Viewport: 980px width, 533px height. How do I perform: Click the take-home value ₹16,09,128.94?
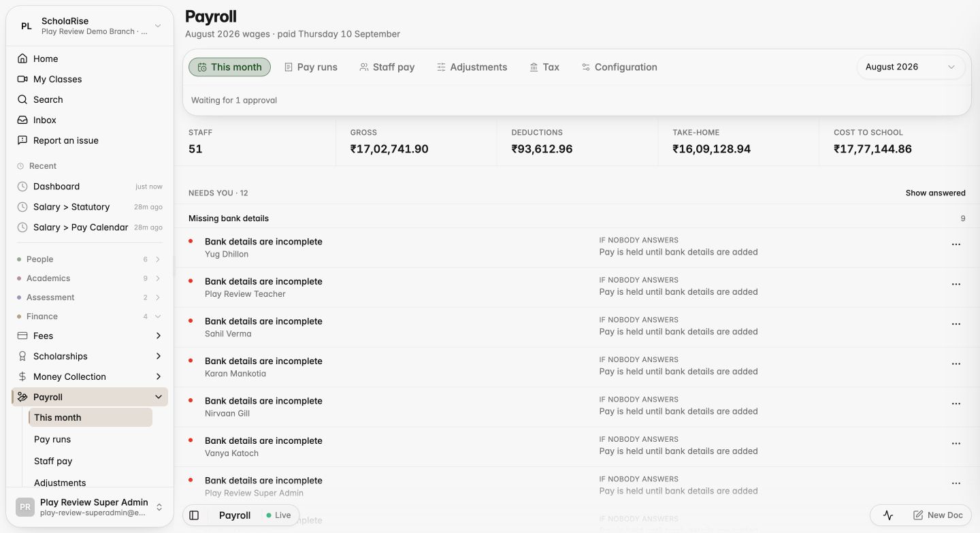[x=712, y=149]
